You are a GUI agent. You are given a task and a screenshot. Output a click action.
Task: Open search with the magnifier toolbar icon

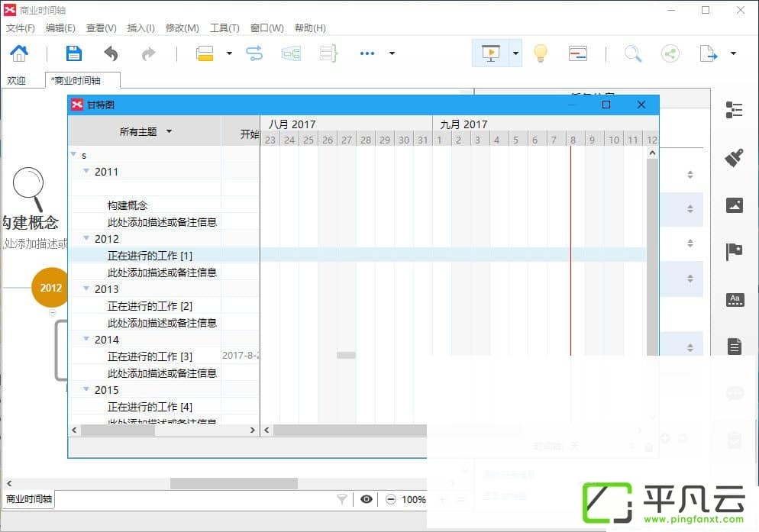[633, 53]
